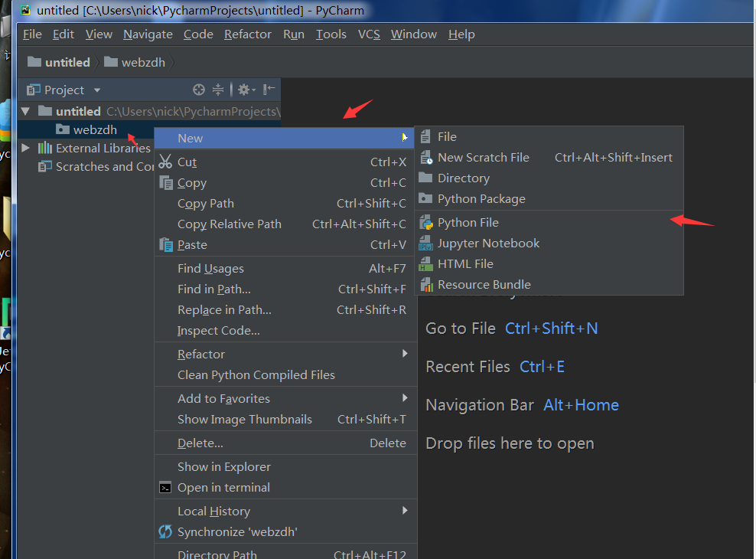756x559 pixels.
Task: Click the New Scratch File icon
Action: point(426,158)
